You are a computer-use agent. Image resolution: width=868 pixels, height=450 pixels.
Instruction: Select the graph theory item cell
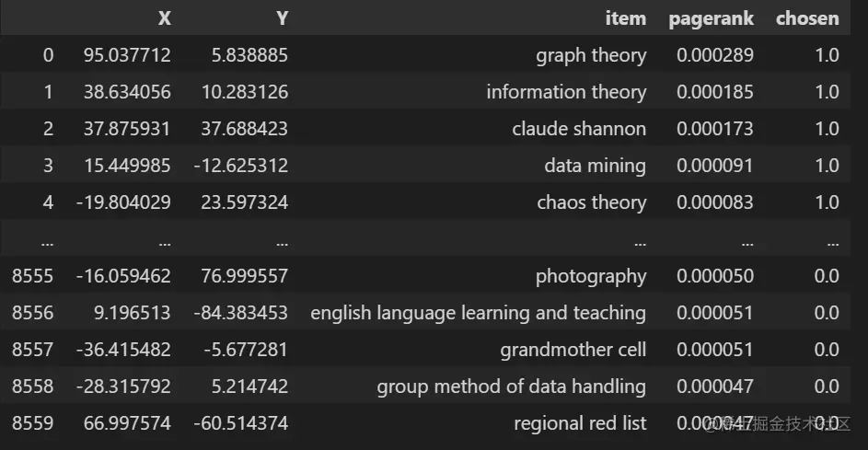591,55
